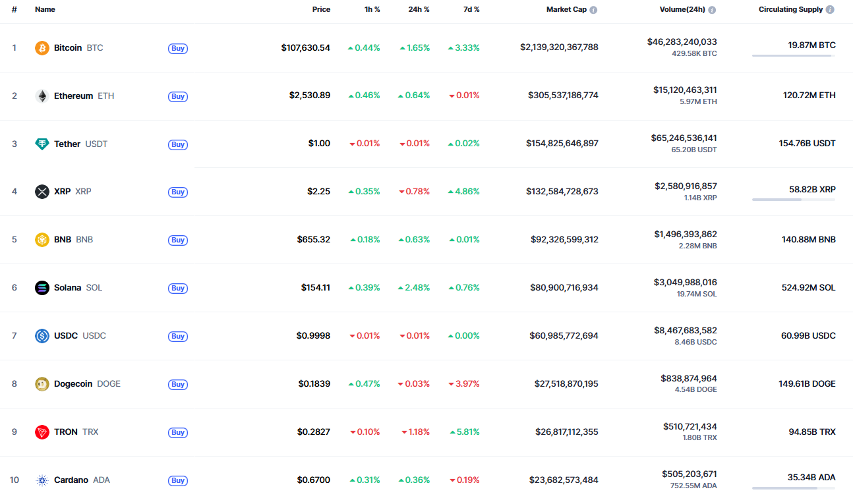The width and height of the screenshot is (853, 504).
Task: Click TRON market cap $26,817,112,355
Action: click(567, 432)
